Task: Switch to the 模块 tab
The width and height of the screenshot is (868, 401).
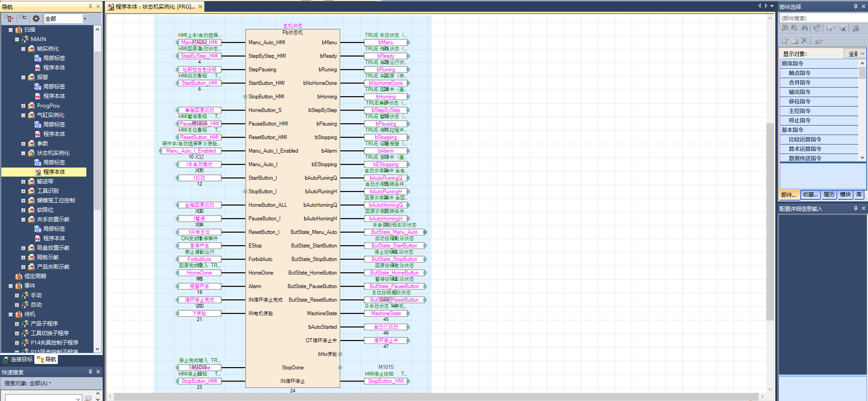Action: (x=845, y=195)
